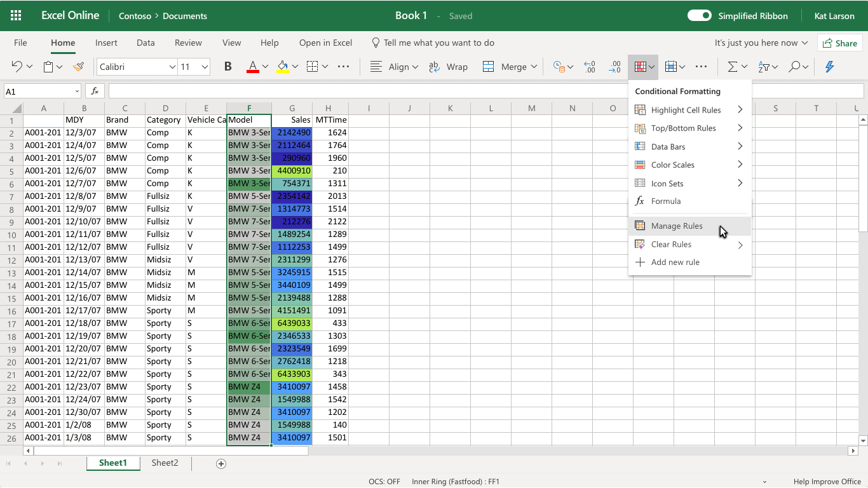Image resolution: width=868 pixels, height=488 pixels.
Task: Apply yellow fill color bucket icon
Action: tap(283, 67)
